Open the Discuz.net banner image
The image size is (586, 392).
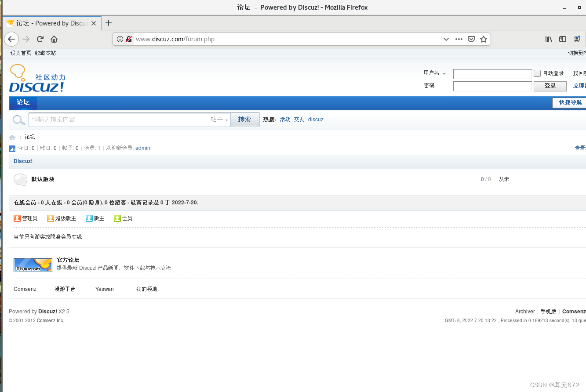coord(33,265)
